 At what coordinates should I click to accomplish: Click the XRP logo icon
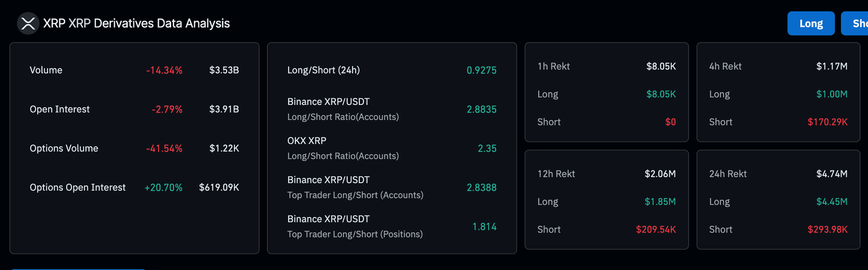[27, 24]
